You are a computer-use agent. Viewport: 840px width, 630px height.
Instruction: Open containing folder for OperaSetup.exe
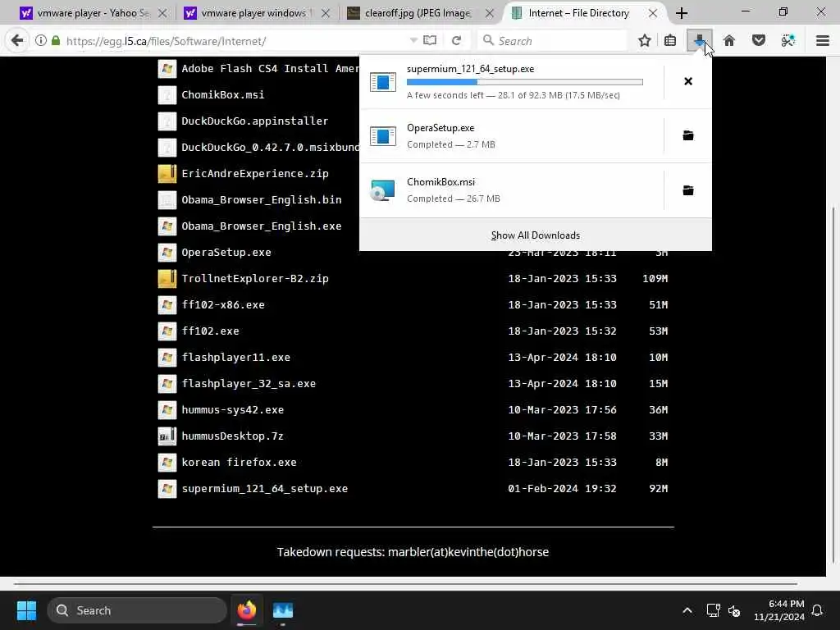click(x=688, y=135)
